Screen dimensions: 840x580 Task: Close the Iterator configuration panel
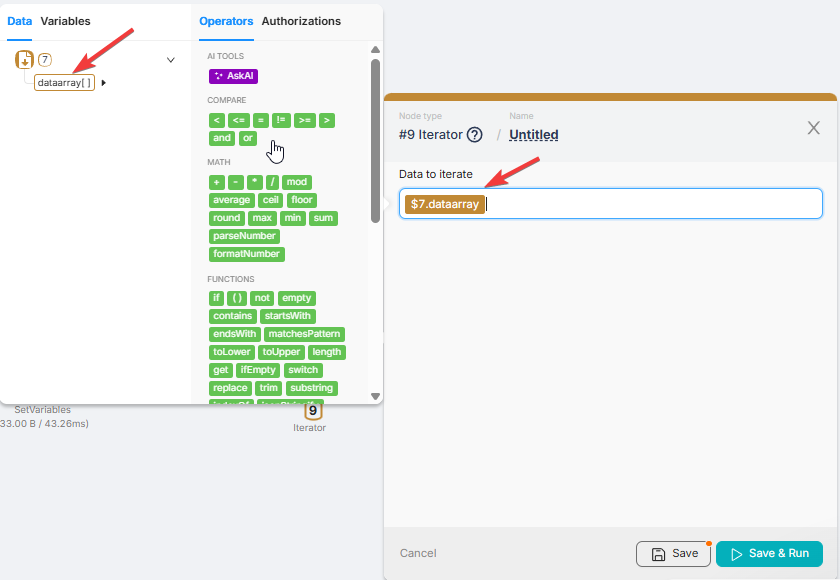(x=813, y=127)
